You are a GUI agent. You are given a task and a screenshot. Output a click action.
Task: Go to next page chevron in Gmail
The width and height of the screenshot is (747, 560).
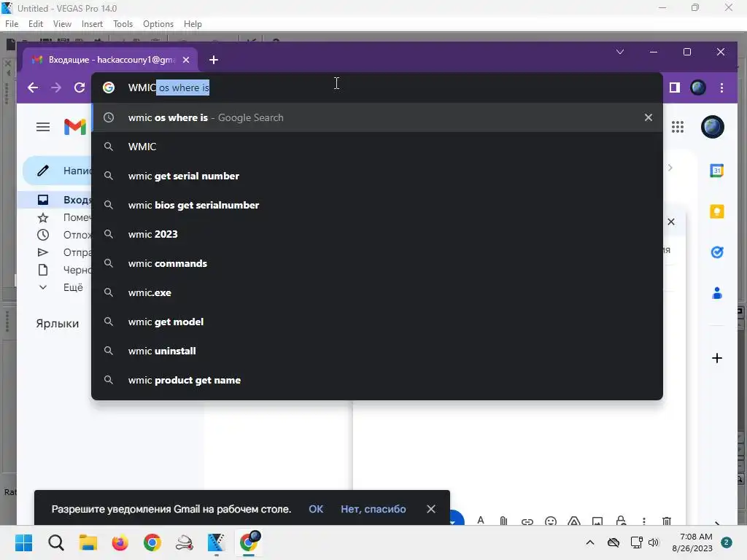(x=670, y=168)
